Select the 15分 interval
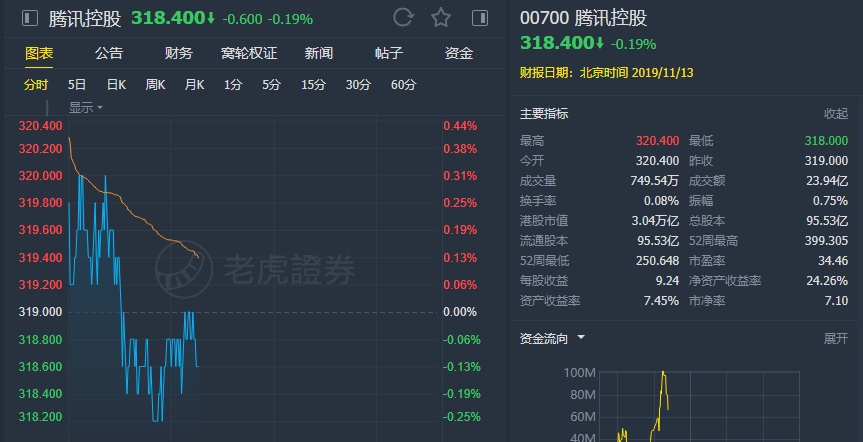 pyautogui.click(x=313, y=85)
